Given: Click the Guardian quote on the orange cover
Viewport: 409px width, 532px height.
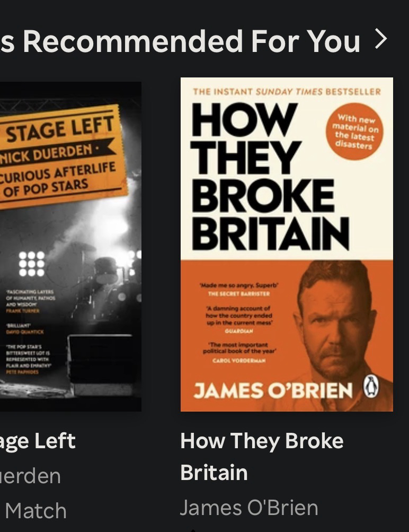Looking at the screenshot, I should coord(239,319).
